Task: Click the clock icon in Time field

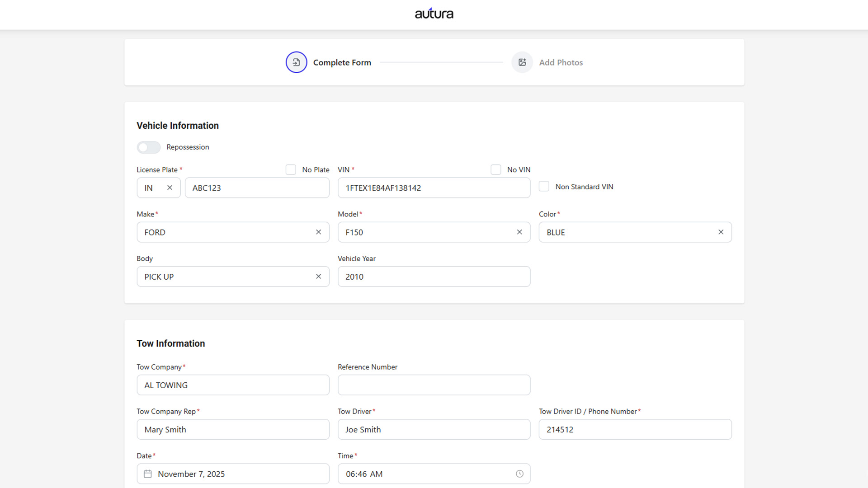Action: click(519, 474)
